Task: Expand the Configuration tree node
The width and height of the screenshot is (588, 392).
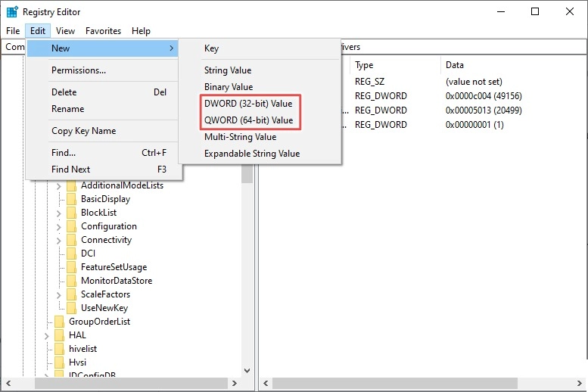Action: tap(59, 226)
